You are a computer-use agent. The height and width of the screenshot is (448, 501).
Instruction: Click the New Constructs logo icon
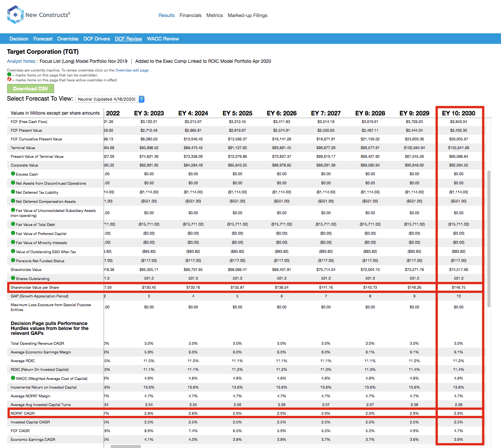(x=15, y=15)
